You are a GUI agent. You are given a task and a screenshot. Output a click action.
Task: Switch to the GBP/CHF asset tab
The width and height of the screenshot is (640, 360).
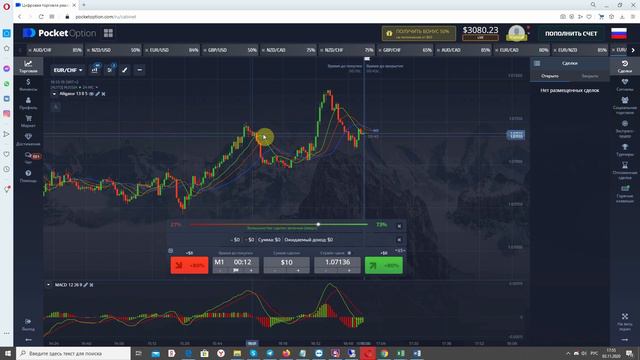(x=405, y=50)
